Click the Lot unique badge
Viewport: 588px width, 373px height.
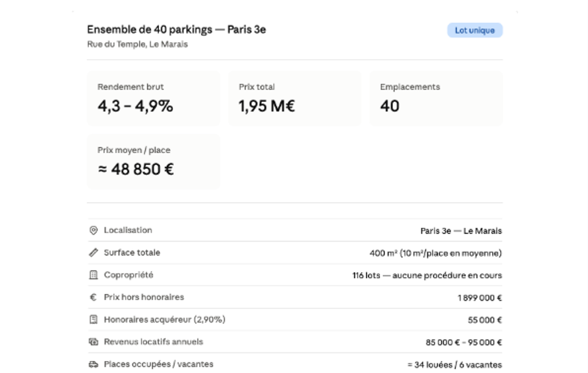(x=475, y=30)
